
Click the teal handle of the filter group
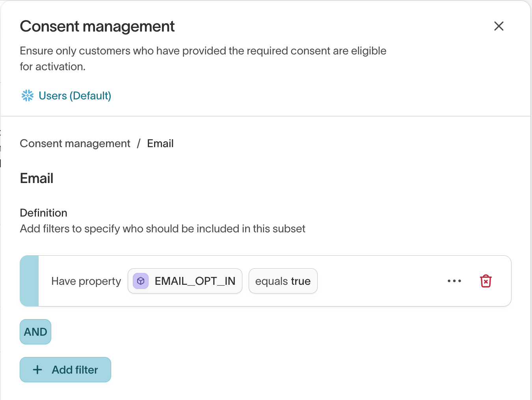point(30,281)
